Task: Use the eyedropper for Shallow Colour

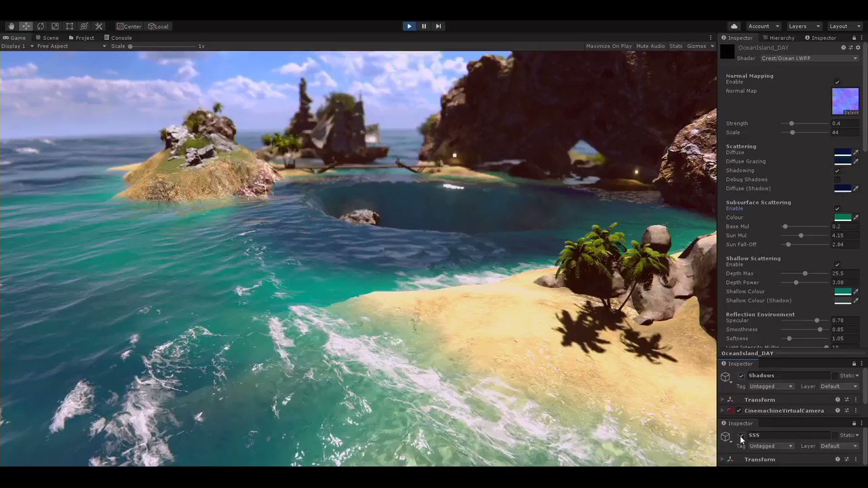Action: point(856,291)
